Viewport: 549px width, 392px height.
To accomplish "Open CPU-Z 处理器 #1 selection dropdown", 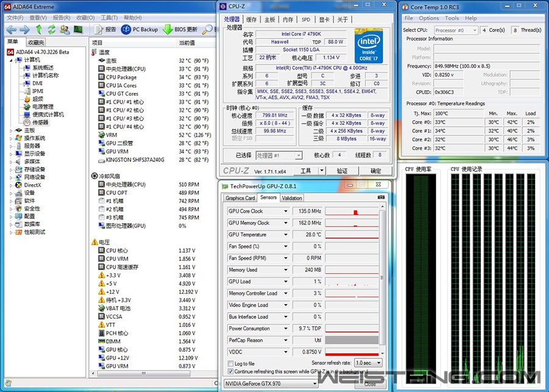I will point(279,155).
